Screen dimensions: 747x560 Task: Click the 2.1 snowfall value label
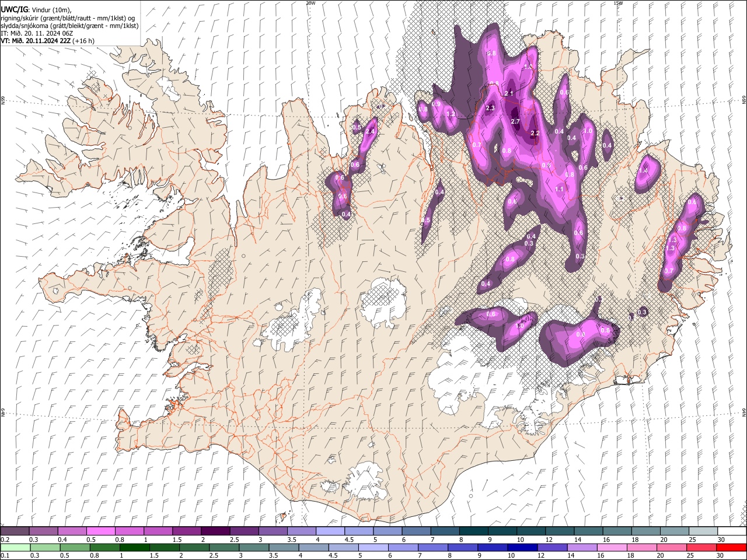(508, 93)
